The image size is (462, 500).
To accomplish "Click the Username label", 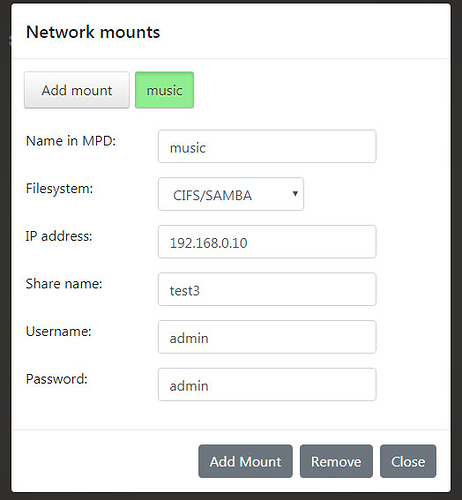I will click(x=58, y=332).
